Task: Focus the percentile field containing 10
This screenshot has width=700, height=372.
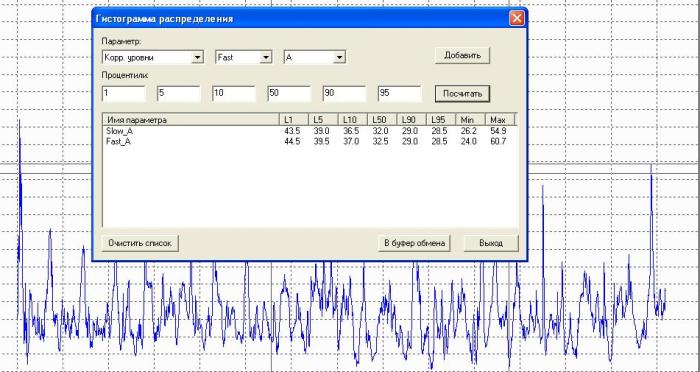Action: 234,94
